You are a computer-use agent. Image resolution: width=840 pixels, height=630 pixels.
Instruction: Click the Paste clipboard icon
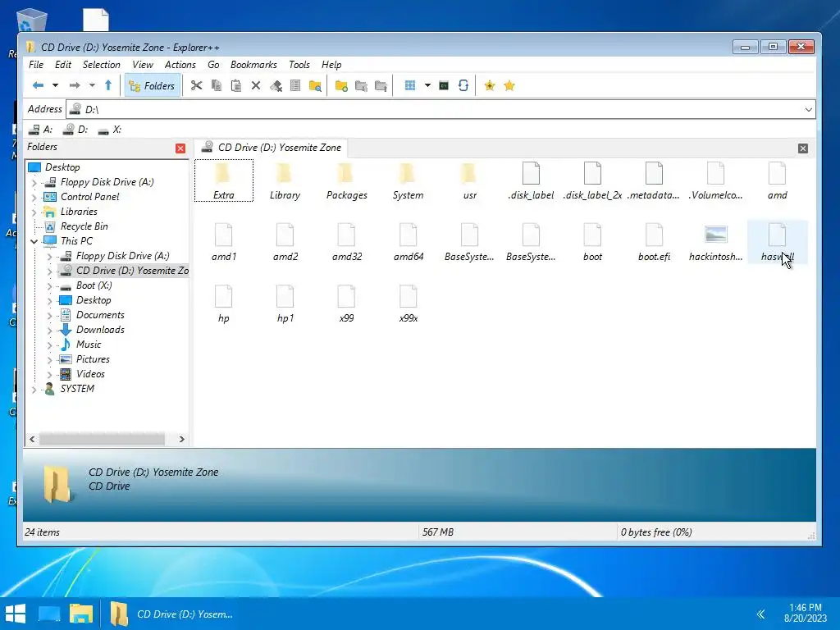[x=235, y=85]
